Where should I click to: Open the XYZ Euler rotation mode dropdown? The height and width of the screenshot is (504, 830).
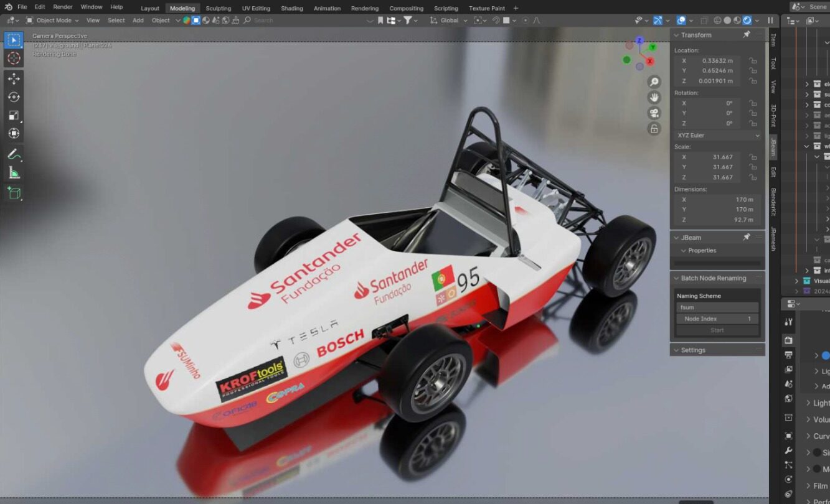click(717, 135)
